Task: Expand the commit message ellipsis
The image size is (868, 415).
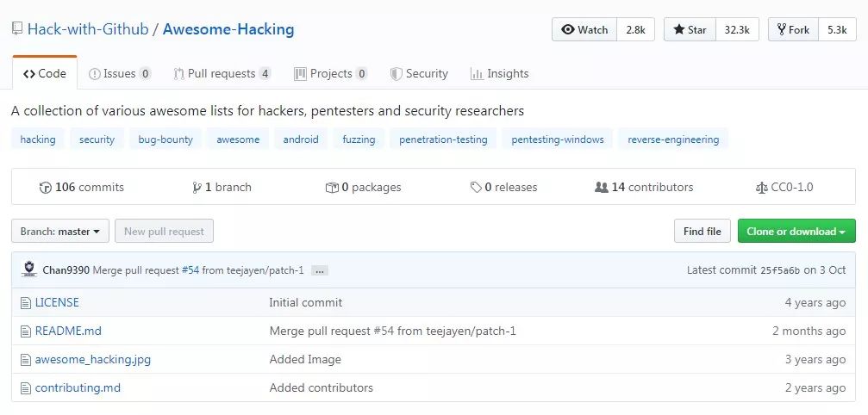Action: [x=320, y=270]
